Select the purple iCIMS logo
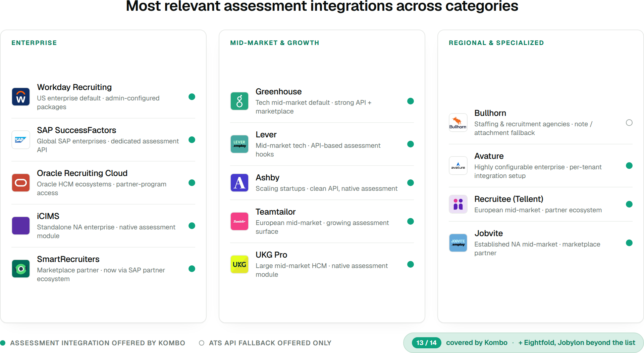This screenshot has width=644, height=353. coord(21,226)
